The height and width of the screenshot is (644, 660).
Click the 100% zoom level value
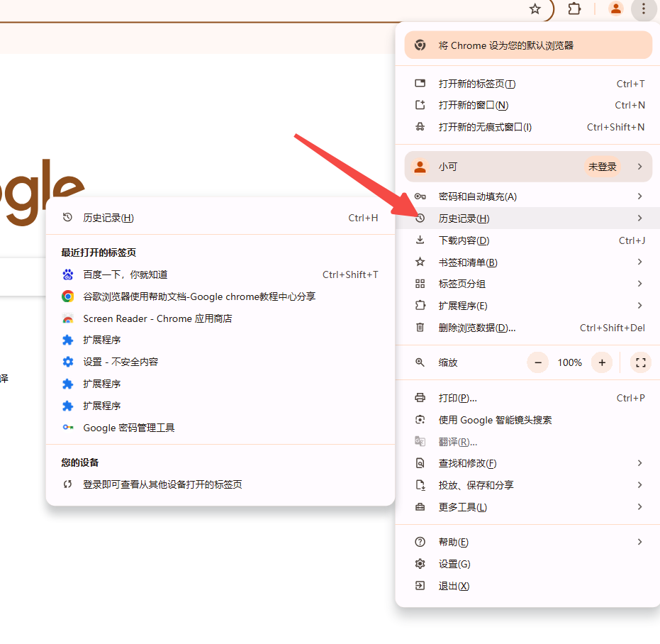[569, 362]
